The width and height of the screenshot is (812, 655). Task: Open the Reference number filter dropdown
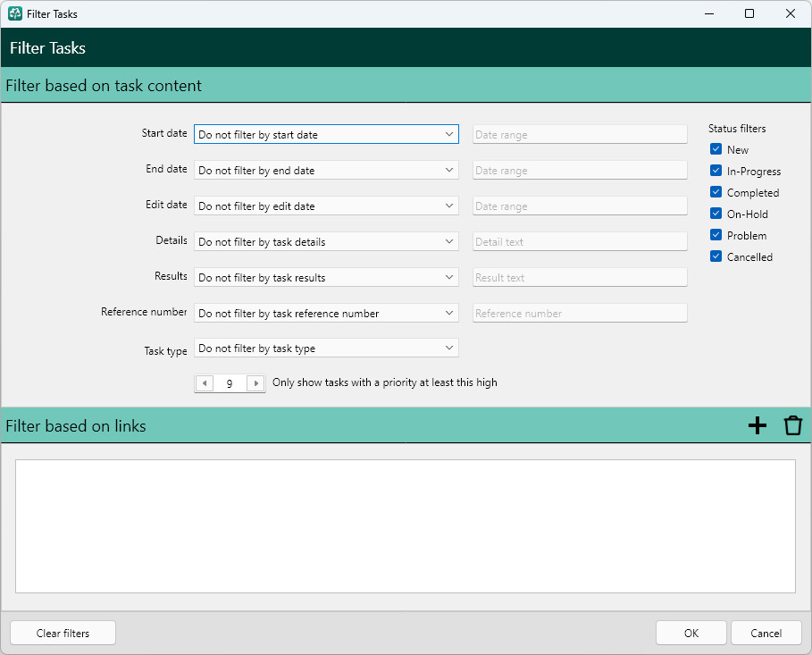[x=326, y=313]
